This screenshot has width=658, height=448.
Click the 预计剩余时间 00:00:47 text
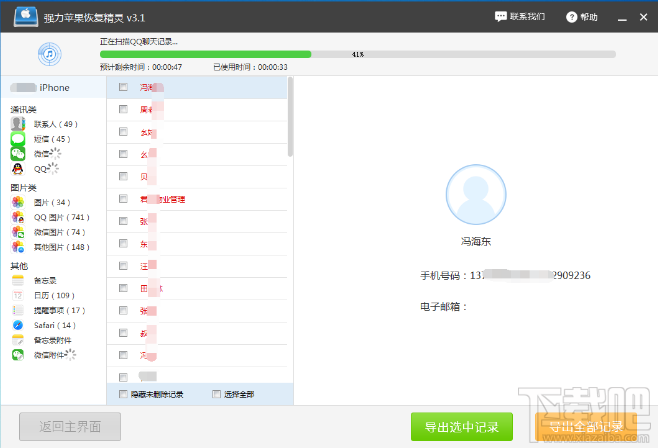[141, 67]
